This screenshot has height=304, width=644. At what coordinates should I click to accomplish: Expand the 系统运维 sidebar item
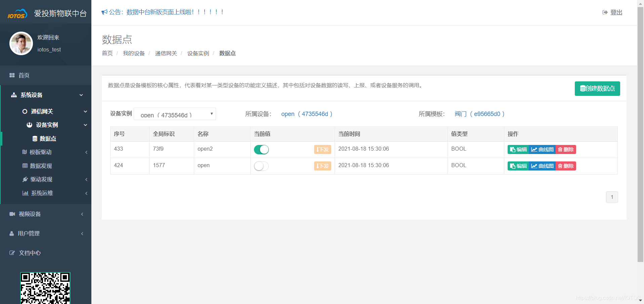click(42, 193)
